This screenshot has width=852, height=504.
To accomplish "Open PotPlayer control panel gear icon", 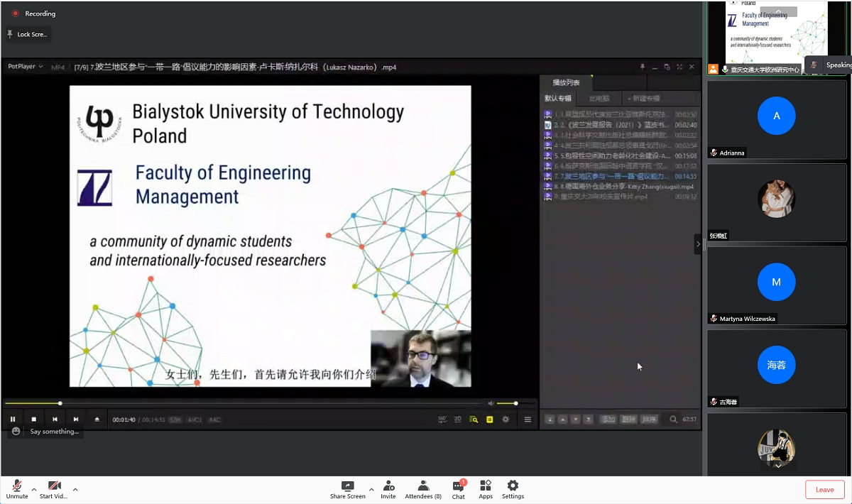I will [x=506, y=420].
